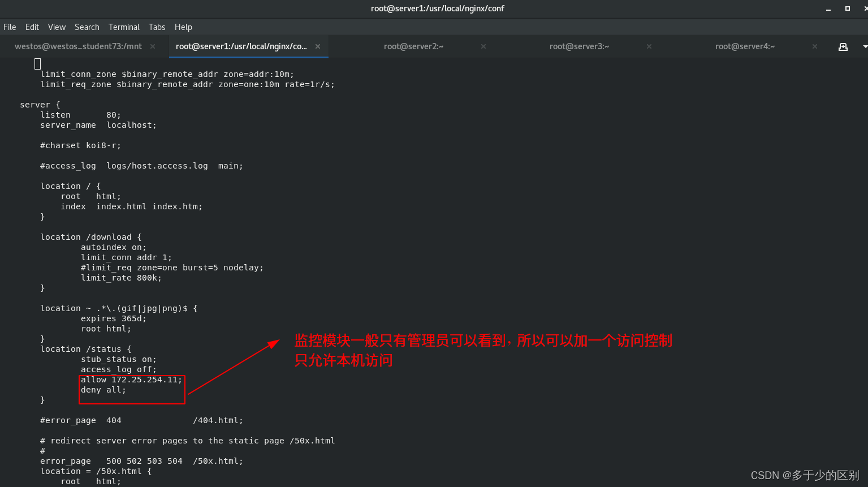Click the 'stub_status on;' line
The image size is (868, 487).
(x=119, y=359)
